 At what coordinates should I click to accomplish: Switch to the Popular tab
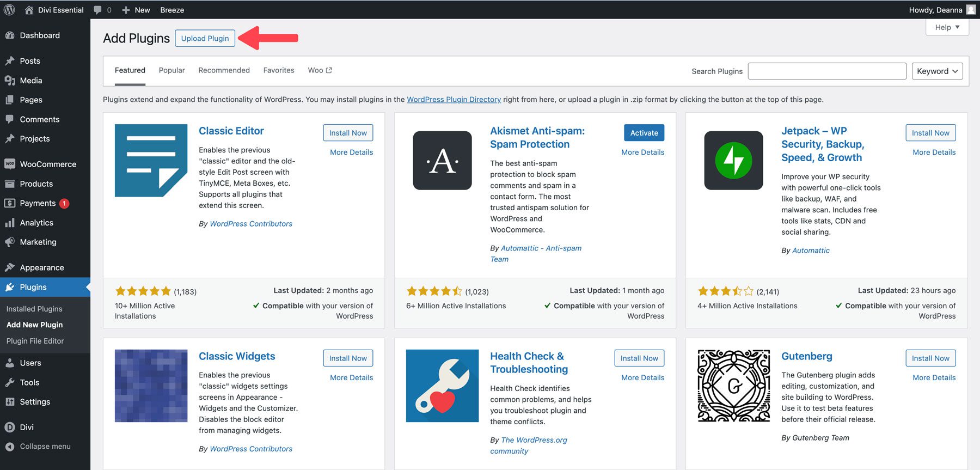[172, 70]
